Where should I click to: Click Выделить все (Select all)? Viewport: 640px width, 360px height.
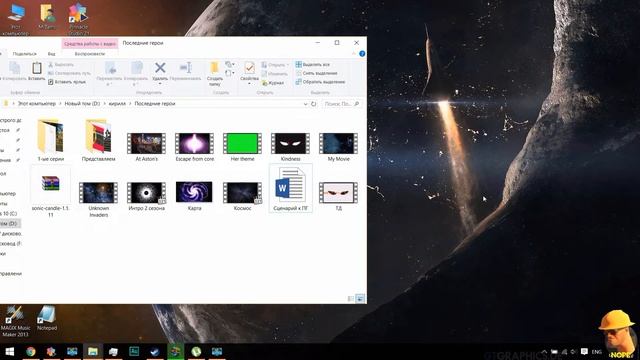point(313,64)
